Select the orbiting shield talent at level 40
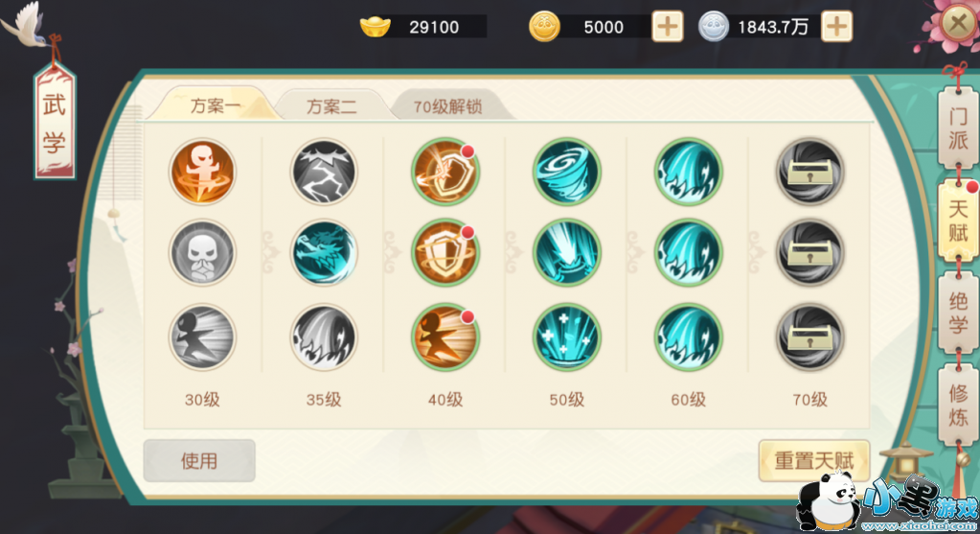This screenshot has height=534, width=980. click(445, 252)
